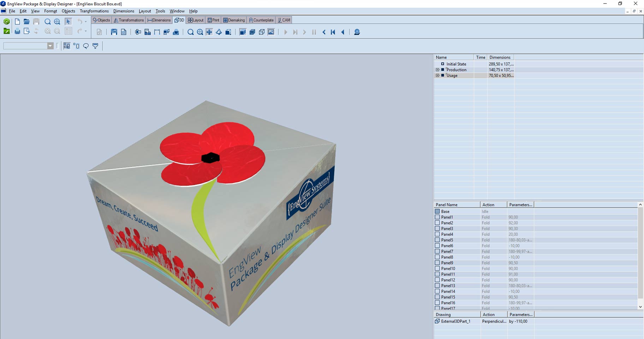Click the Pan arrows icon in 3D toolbar
Screen dimensions: 644x339
click(x=209, y=32)
